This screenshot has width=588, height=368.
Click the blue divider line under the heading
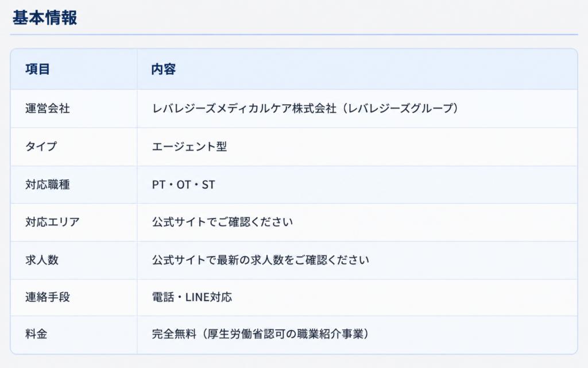tap(294, 34)
